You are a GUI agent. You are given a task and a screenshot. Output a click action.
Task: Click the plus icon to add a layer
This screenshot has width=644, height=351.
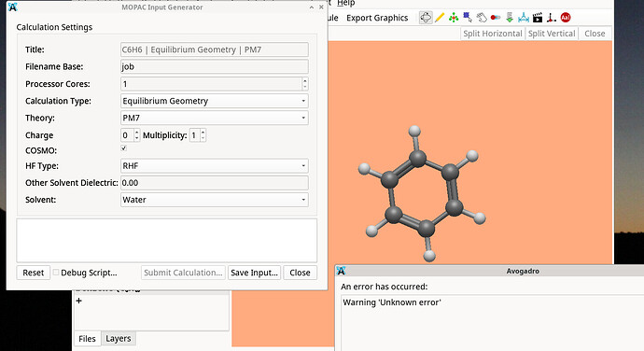click(x=78, y=301)
